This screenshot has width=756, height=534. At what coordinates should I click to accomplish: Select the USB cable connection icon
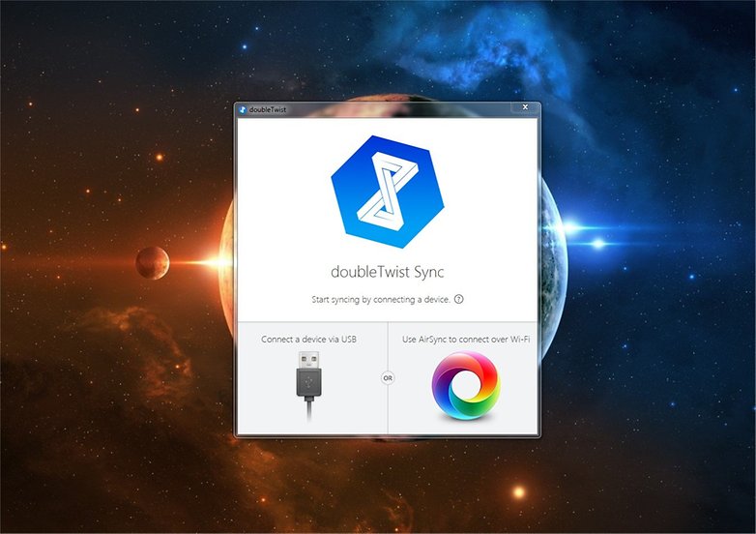[x=309, y=386]
